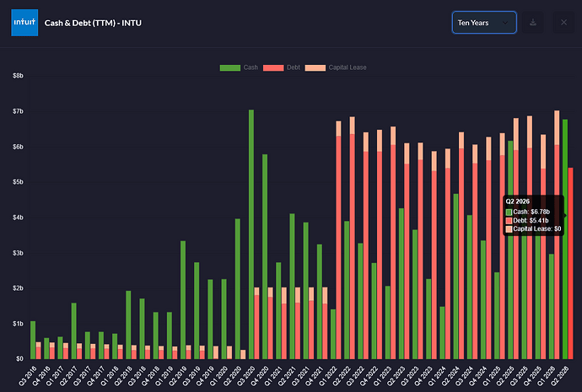Select the Q2 2026 red debt bar
The height and width of the screenshot is (392, 582).
click(570, 263)
